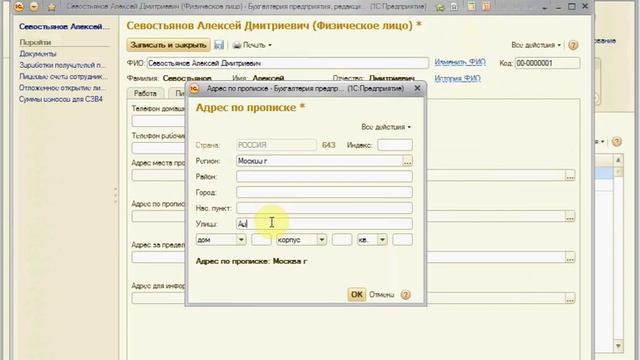Click into the Нас. пункт field
The image size is (640, 360).
pos(324,208)
